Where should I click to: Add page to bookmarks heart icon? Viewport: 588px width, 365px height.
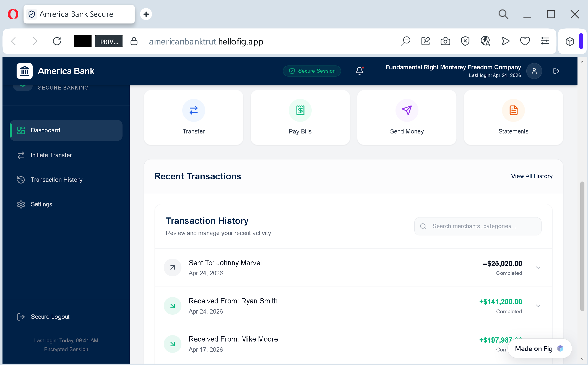click(x=525, y=41)
